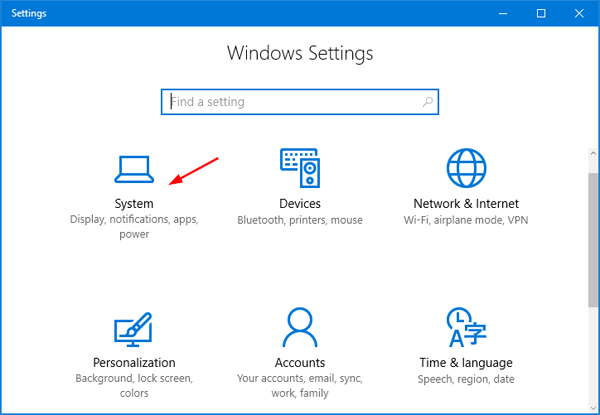Click the "Devices" text label
The image size is (600, 415).
(300, 204)
